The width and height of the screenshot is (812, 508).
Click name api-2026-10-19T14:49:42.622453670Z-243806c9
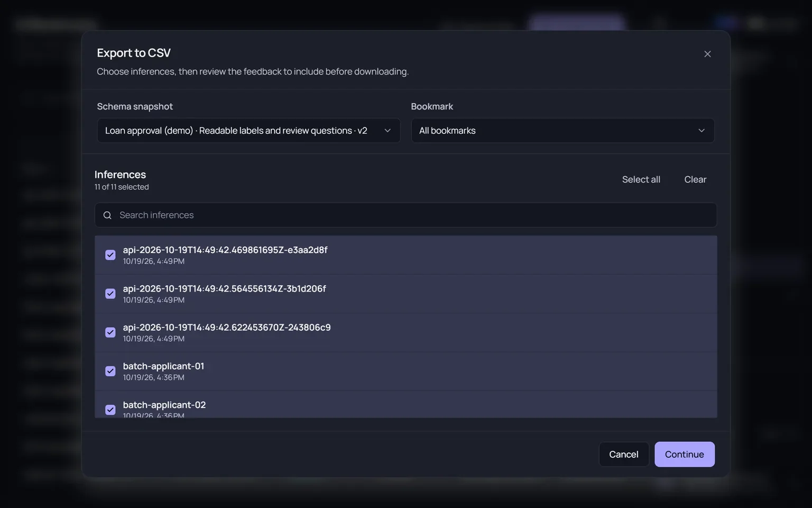pos(227,327)
